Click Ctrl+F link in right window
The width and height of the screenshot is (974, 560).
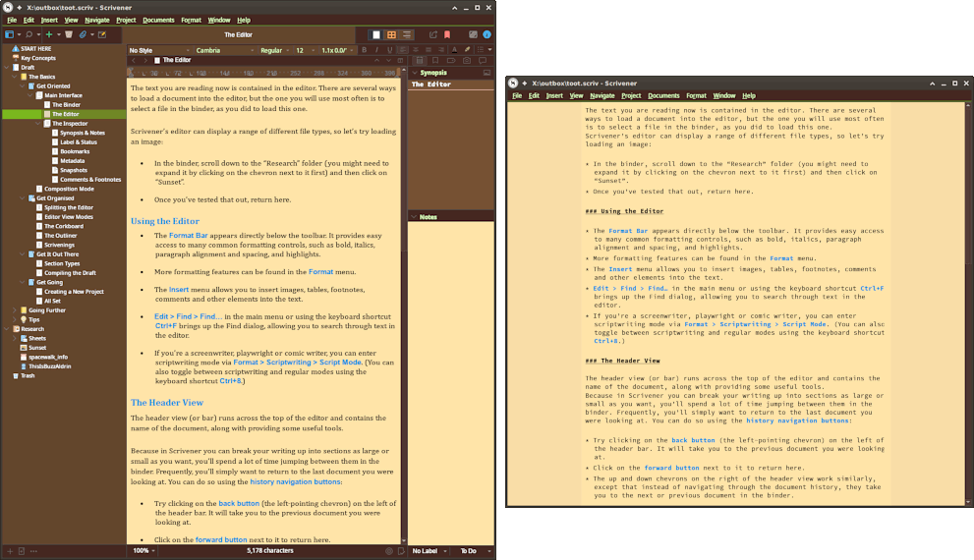pos(872,288)
